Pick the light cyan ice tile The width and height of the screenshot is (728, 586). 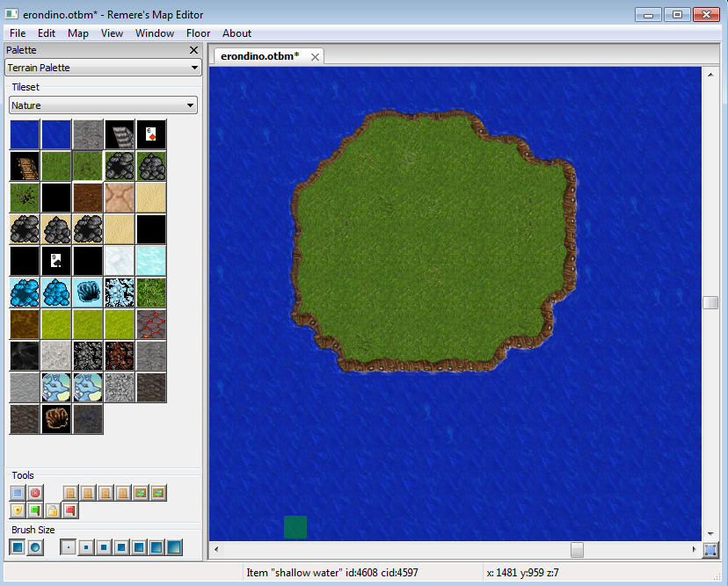pos(151,260)
